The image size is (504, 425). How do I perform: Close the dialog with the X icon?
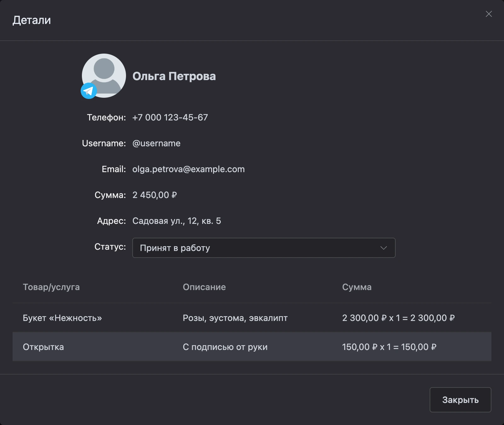click(x=489, y=14)
